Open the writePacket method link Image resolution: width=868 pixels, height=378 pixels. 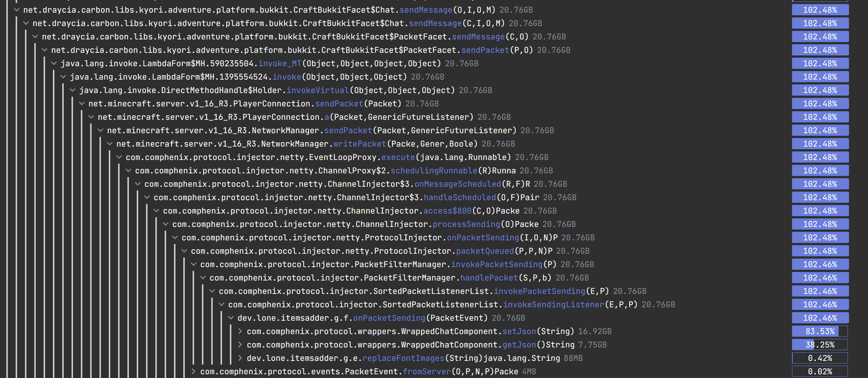coord(359,144)
